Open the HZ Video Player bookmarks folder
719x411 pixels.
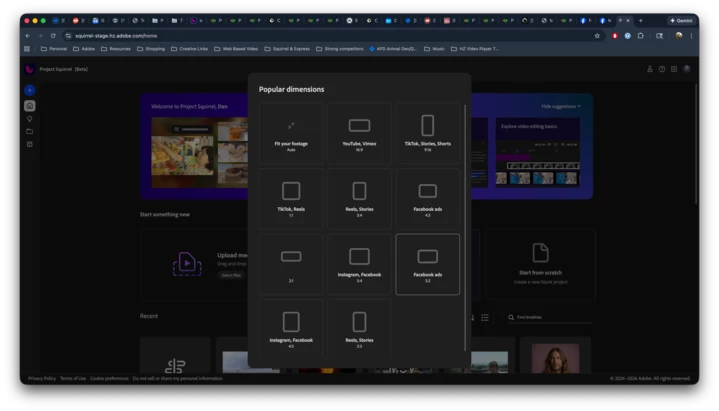point(475,49)
